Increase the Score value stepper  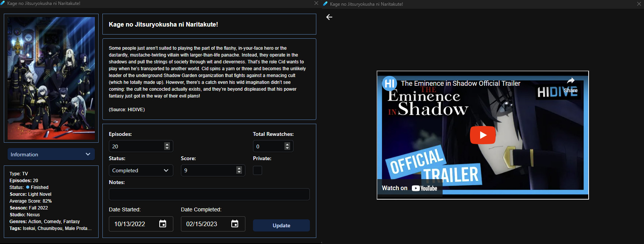coord(239,168)
